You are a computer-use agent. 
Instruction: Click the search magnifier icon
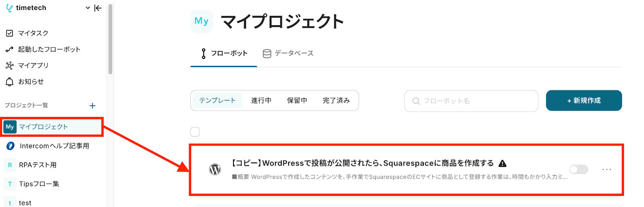click(416, 101)
